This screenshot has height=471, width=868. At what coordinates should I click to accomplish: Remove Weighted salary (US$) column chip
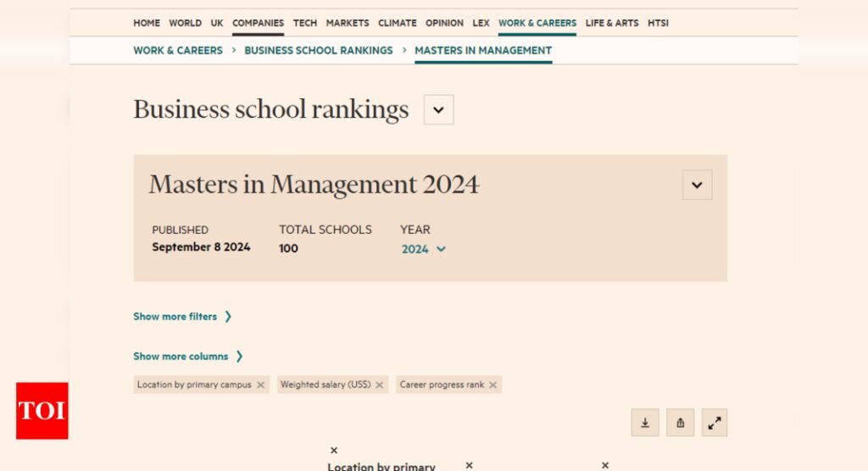[379, 385]
